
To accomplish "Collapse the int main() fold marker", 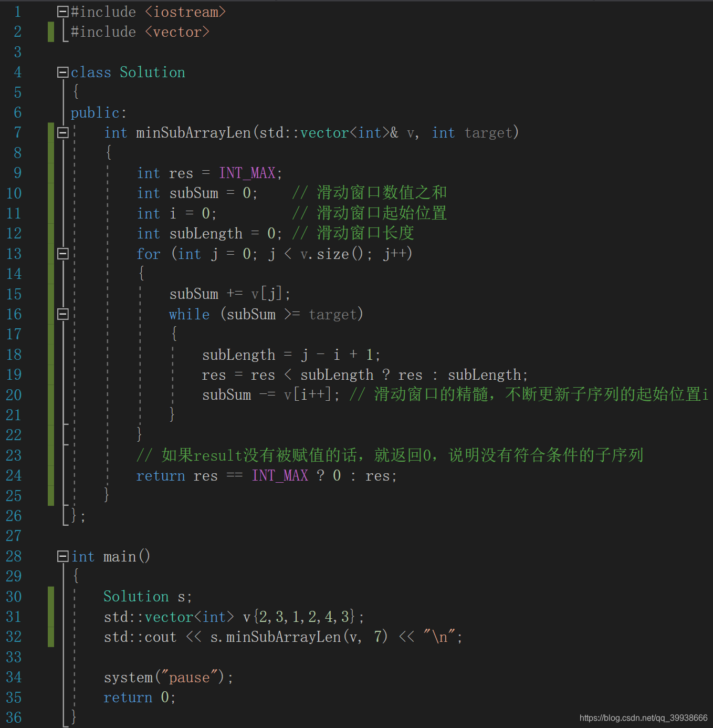I will [63, 556].
